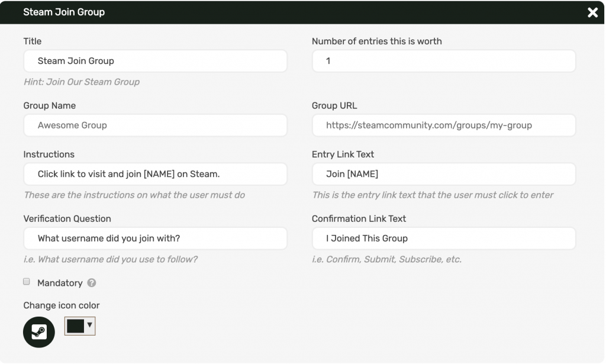Click the 'Group Name' label
The image size is (606, 364).
pos(50,105)
